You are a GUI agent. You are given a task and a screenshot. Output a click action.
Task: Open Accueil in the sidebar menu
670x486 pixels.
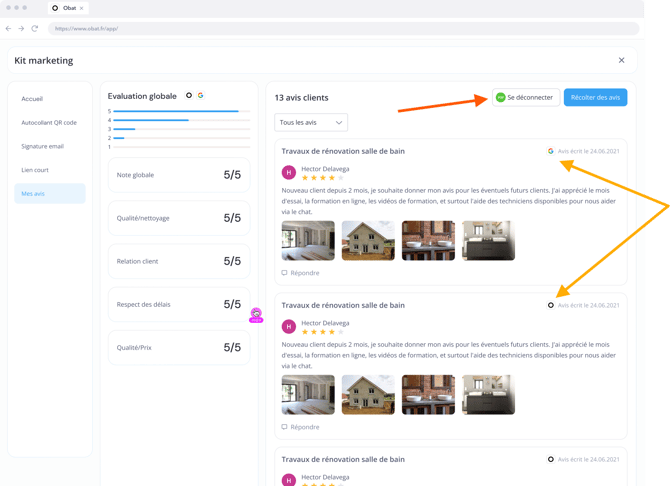point(33,99)
